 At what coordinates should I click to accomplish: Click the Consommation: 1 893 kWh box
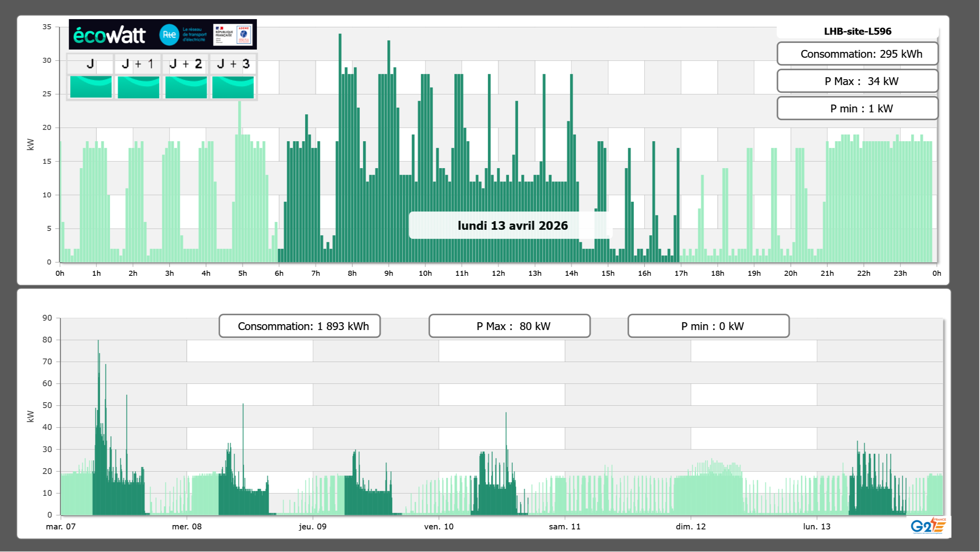[x=300, y=326]
